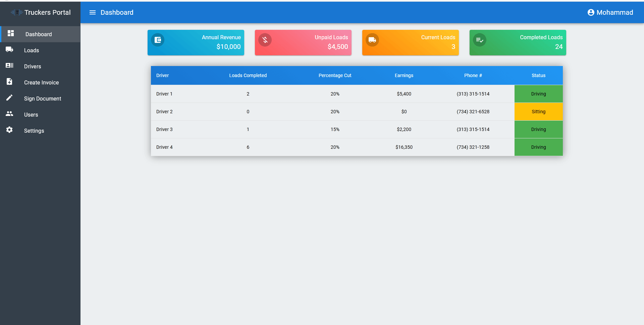
Task: Click the Create Invoice file icon
Action: click(9, 82)
